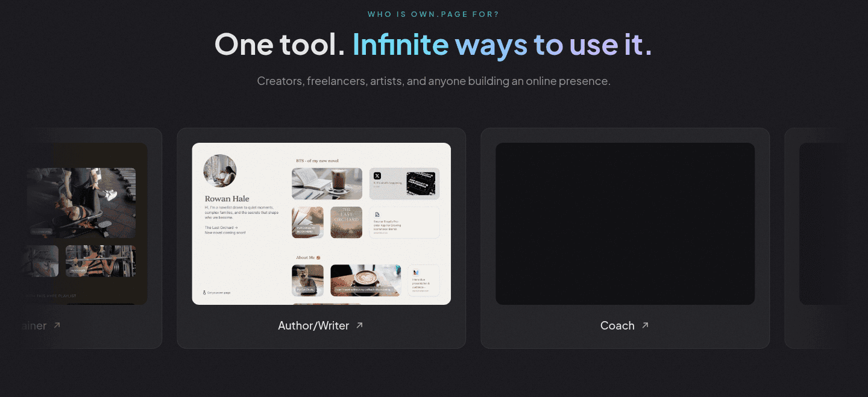
Task: Click the cat photo thumbnail
Action: [307, 280]
